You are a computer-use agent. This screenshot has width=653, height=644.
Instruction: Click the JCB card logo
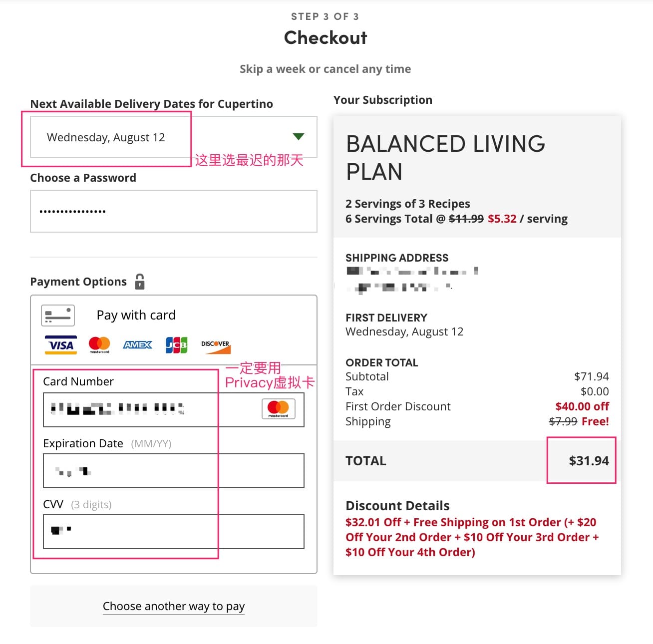coord(176,345)
